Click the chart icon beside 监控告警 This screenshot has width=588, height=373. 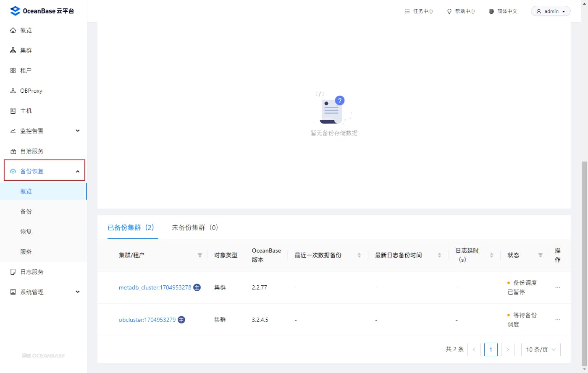pos(13,131)
